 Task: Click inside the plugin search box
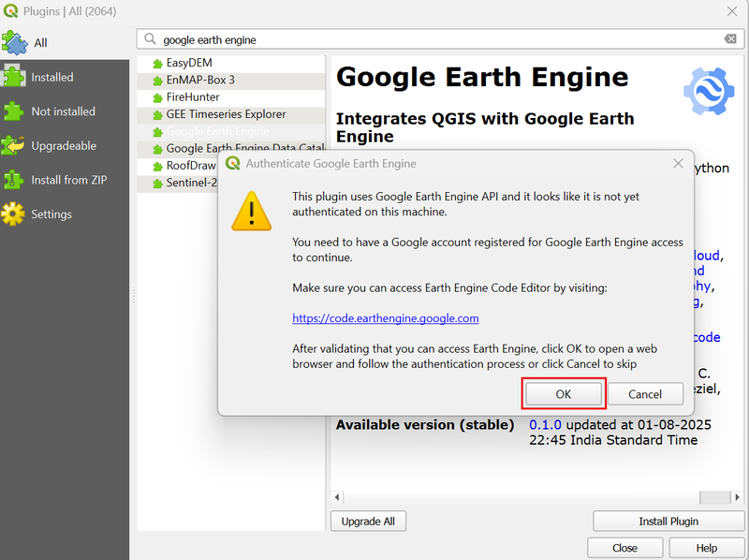coord(439,39)
